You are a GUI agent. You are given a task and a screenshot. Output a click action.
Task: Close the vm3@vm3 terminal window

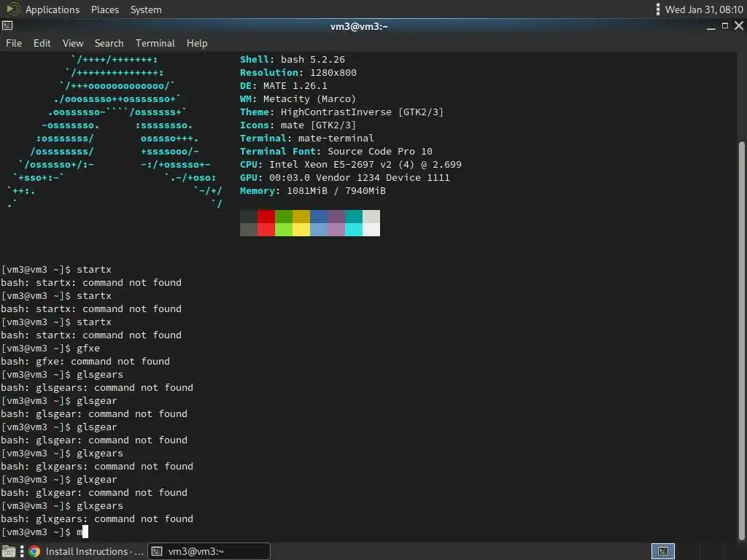pos(739,26)
